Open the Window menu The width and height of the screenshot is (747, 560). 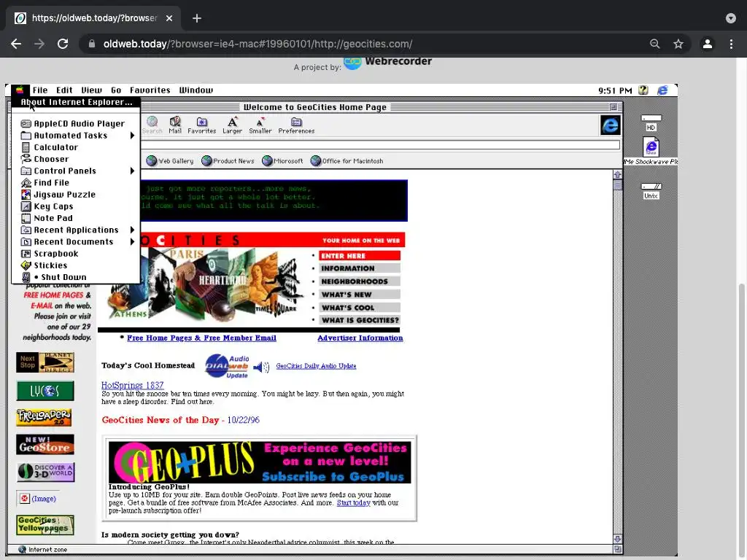tap(196, 90)
